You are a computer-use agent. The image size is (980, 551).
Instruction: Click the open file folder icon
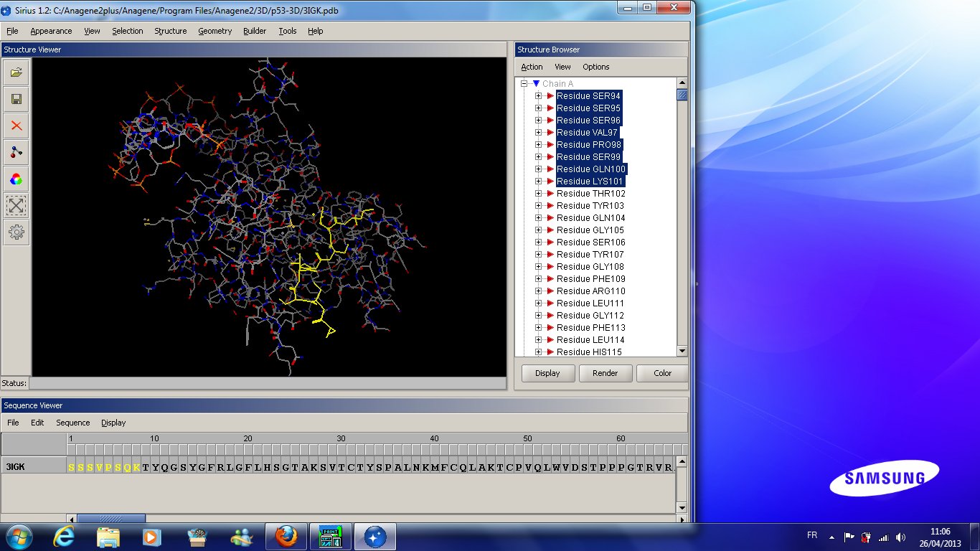pos(17,72)
